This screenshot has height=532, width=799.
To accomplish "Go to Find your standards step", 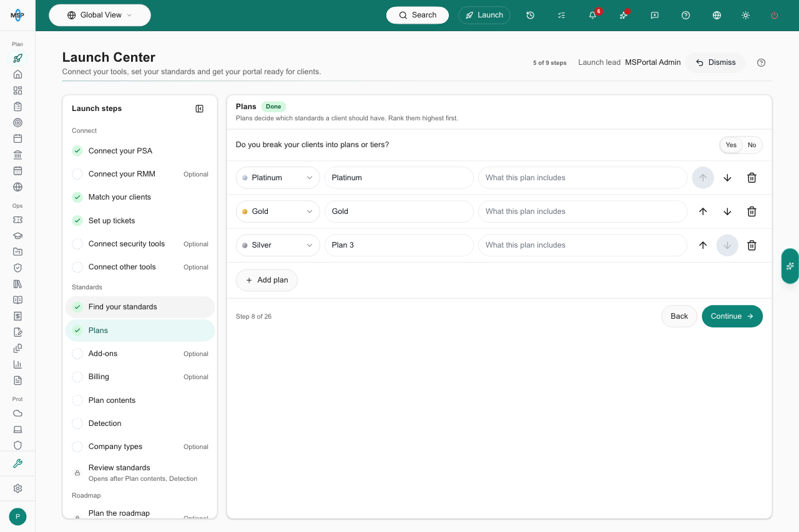I will pyautogui.click(x=140, y=307).
